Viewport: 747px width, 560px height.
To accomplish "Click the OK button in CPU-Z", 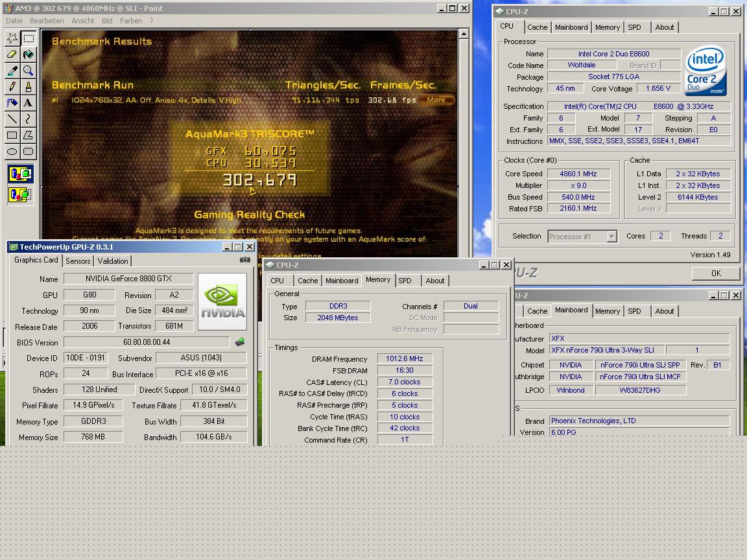I will (x=716, y=274).
